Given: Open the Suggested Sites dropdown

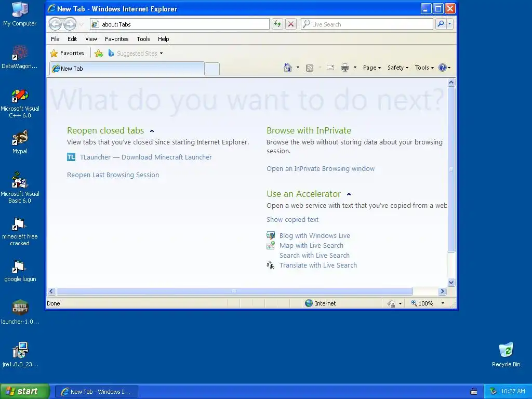Looking at the screenshot, I should tap(136, 54).
